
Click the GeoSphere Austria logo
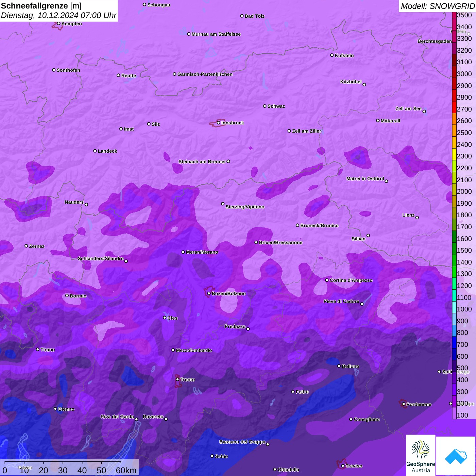point(421,455)
